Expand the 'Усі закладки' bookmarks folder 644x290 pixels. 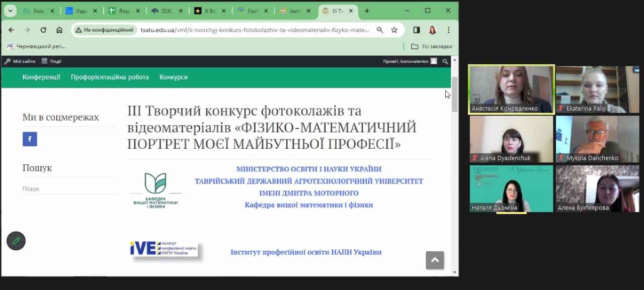pos(431,46)
